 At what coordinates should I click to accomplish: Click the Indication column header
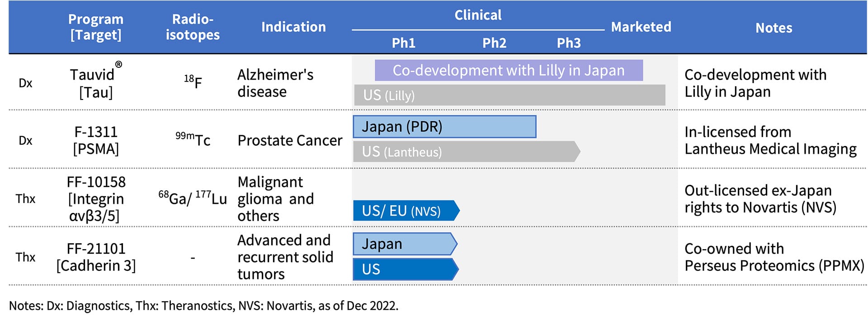click(x=293, y=27)
